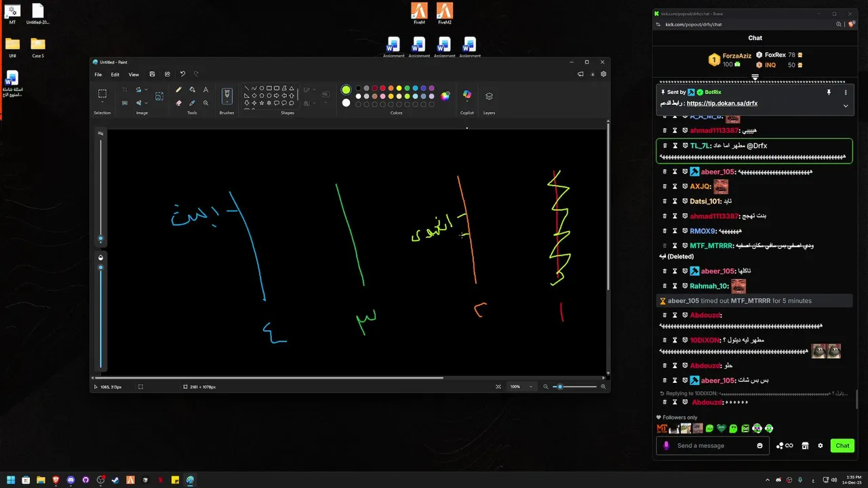Viewport: 868px width, 488px height.
Task: Click the Share icon in Paint
Action: 167,75
